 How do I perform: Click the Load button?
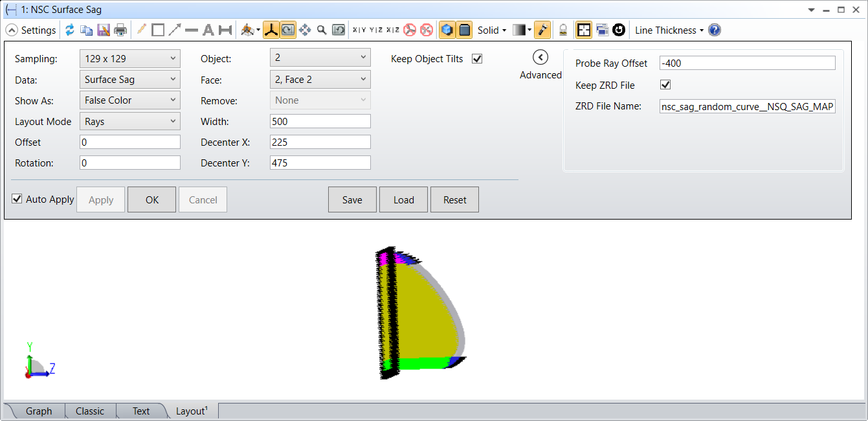[403, 199]
